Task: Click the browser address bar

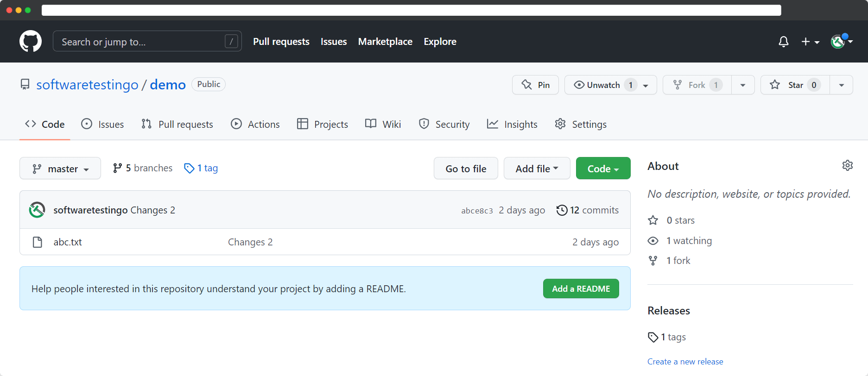Action: [x=411, y=10]
